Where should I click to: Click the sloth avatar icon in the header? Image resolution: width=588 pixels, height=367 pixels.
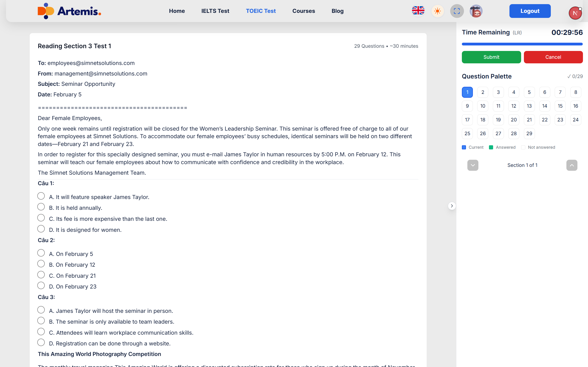click(x=476, y=11)
